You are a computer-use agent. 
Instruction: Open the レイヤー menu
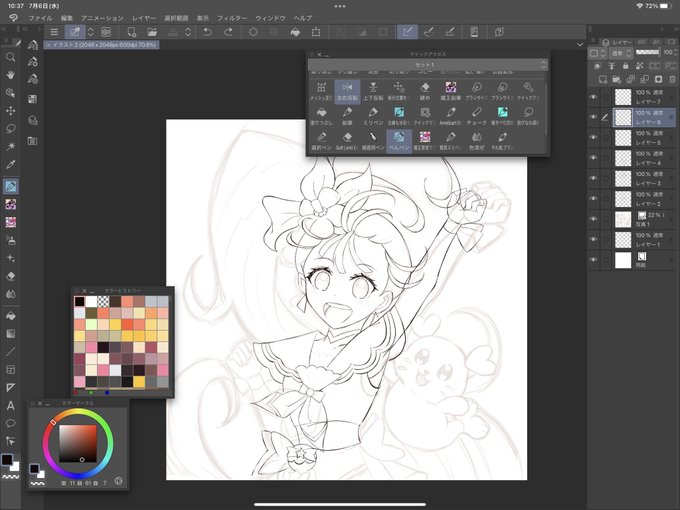point(144,18)
